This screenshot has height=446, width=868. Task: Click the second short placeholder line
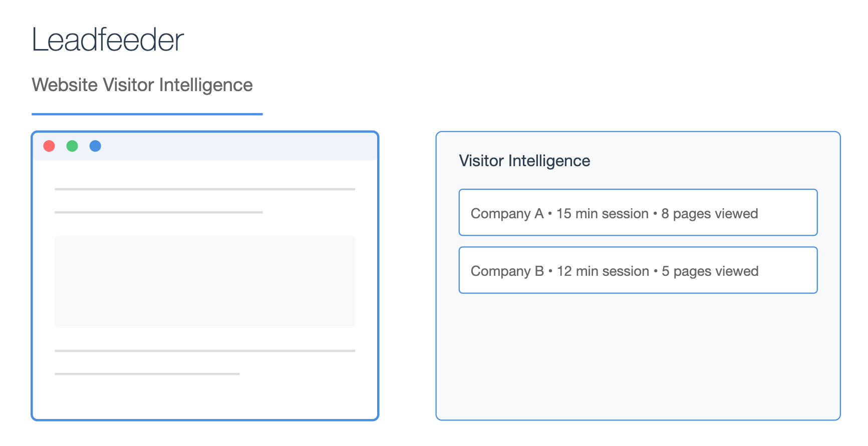159,212
